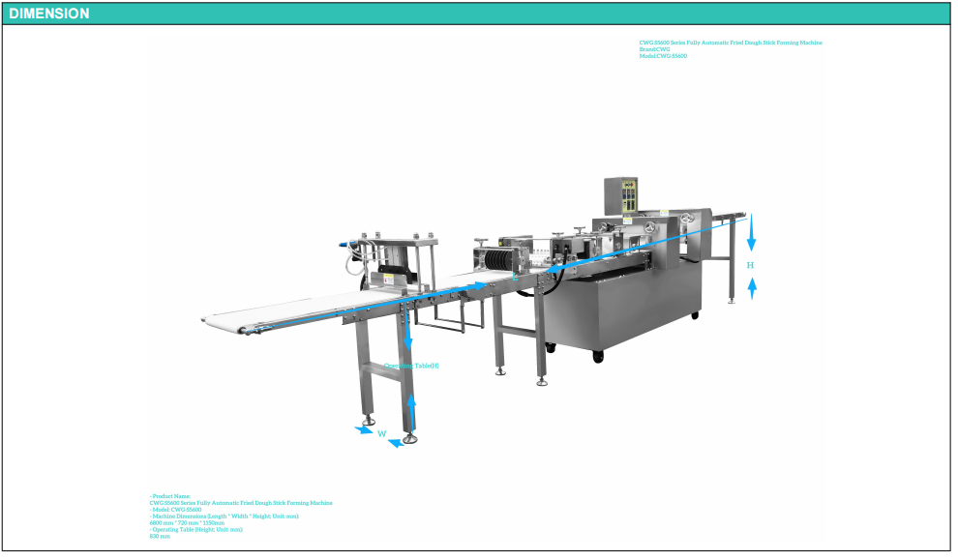Click the black ribbed cutter roller
Viewport: 958px width, 560px height.
496,260
